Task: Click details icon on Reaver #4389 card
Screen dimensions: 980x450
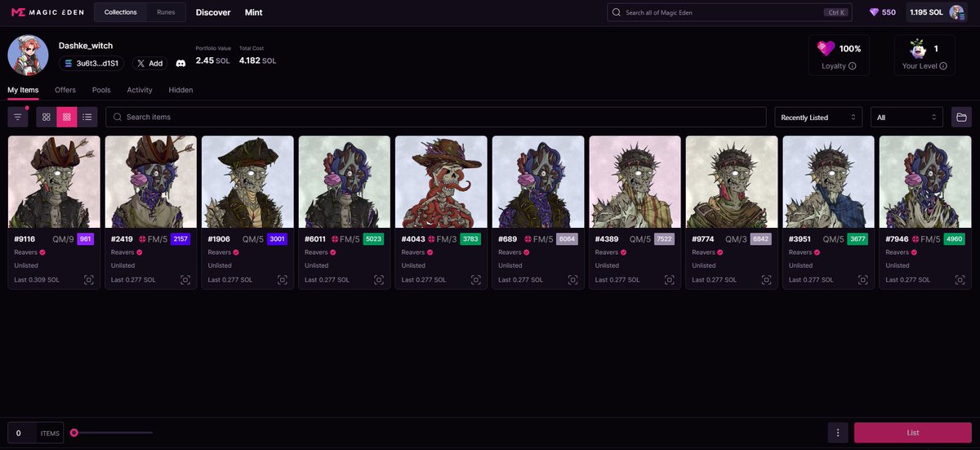Action: 669,279
